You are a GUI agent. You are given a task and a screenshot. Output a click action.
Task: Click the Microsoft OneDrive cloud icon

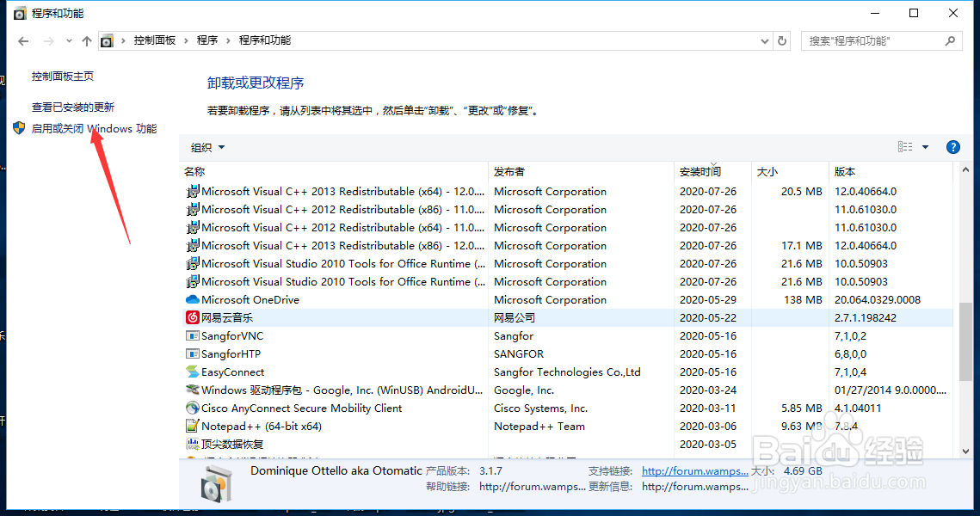click(x=193, y=300)
